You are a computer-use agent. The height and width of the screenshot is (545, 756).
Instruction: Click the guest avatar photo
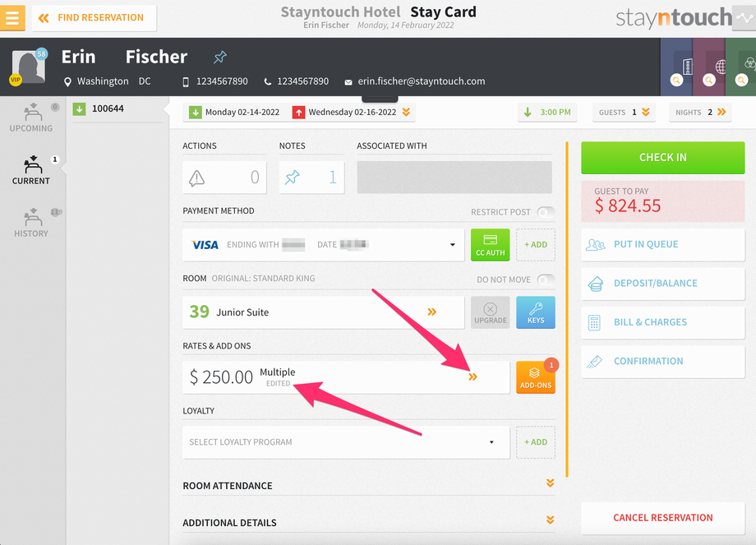coord(29,67)
